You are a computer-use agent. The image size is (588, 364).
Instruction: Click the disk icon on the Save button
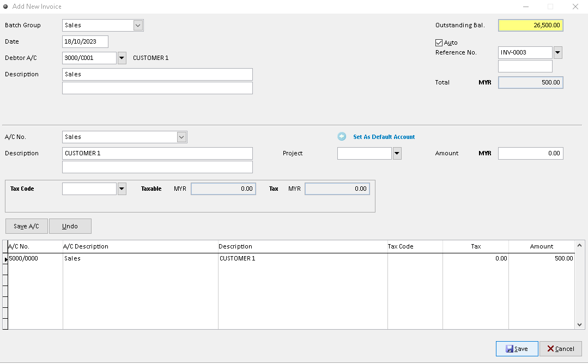point(511,349)
